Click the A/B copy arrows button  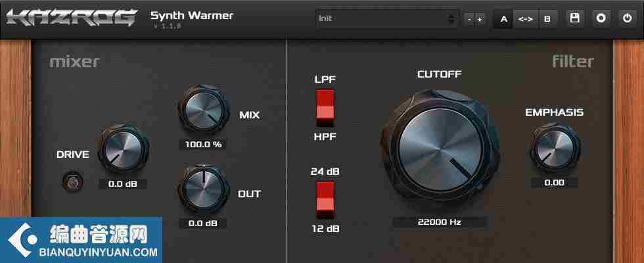point(525,19)
